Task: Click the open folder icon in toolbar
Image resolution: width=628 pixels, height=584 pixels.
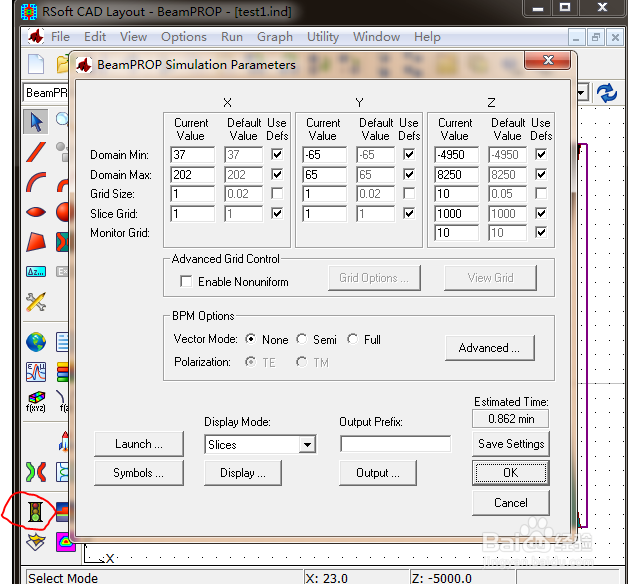Action: tap(62, 64)
